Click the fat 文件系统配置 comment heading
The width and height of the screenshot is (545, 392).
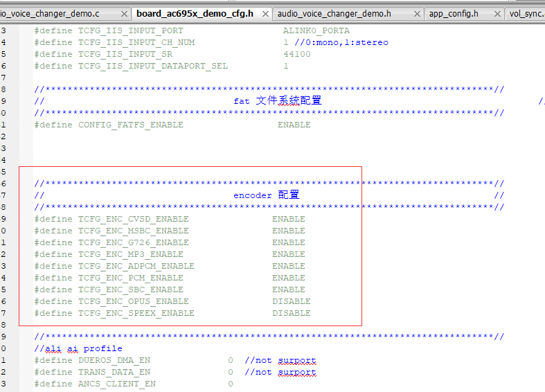pyautogui.click(x=278, y=101)
